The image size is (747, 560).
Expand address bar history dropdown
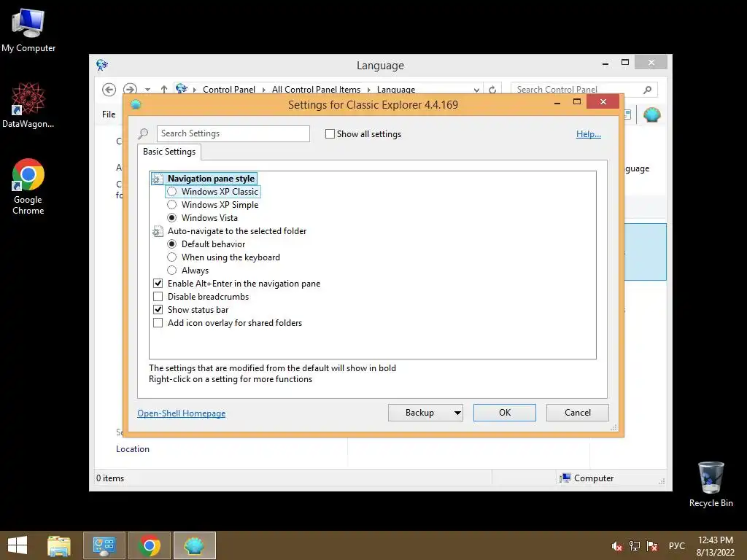[x=476, y=90]
